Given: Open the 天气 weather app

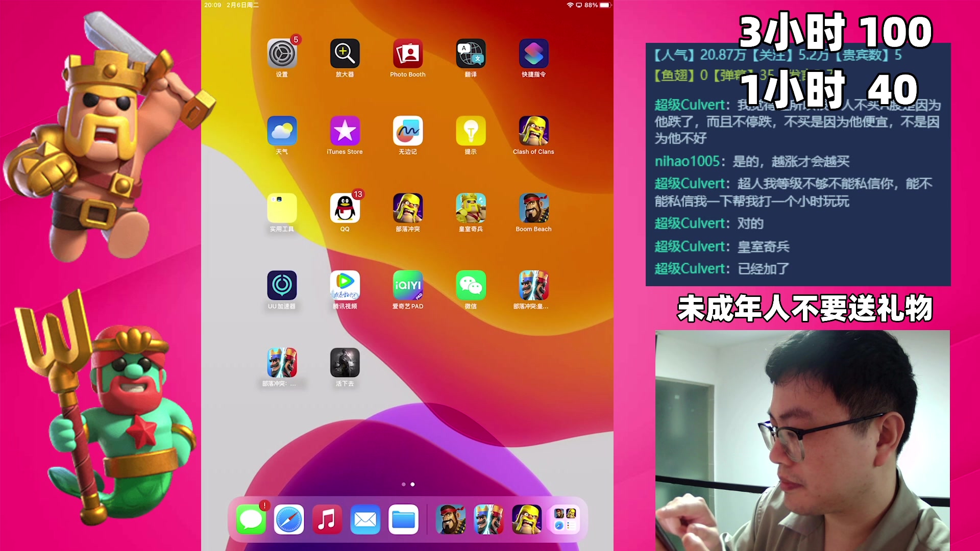Looking at the screenshot, I should pyautogui.click(x=282, y=131).
